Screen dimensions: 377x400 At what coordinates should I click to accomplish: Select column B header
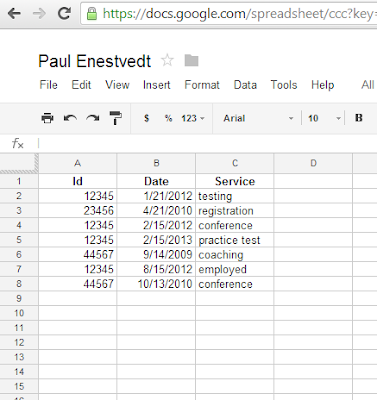pos(156,163)
